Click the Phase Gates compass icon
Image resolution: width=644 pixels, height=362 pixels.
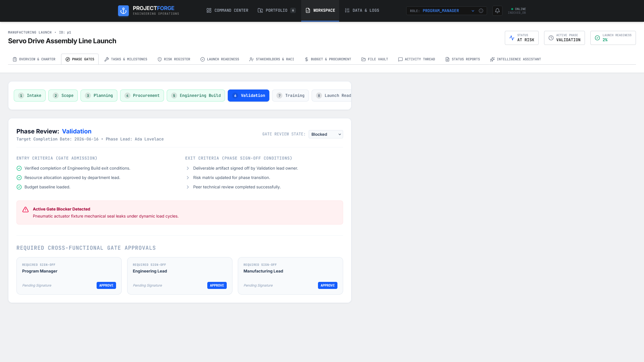click(x=68, y=59)
